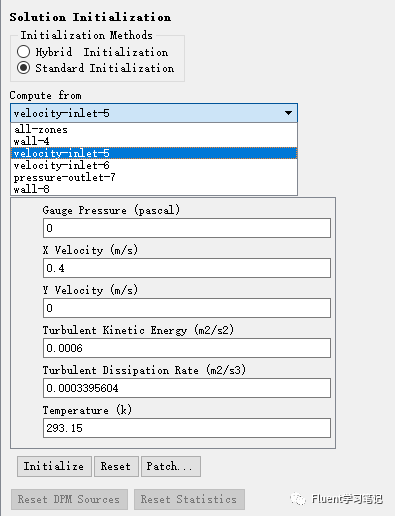395x516 pixels.
Task: Pick velocity-inlet-5 in the dropdown list
Action: [154, 153]
